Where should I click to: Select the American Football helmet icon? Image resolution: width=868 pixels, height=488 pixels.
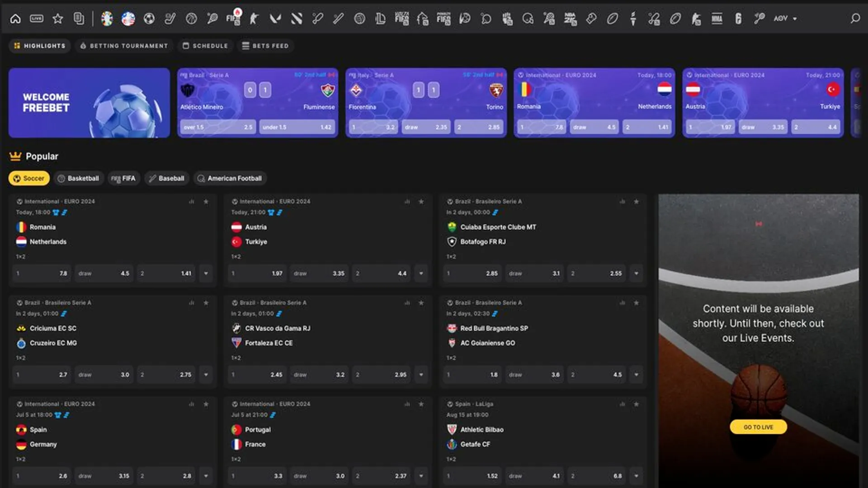(x=528, y=19)
